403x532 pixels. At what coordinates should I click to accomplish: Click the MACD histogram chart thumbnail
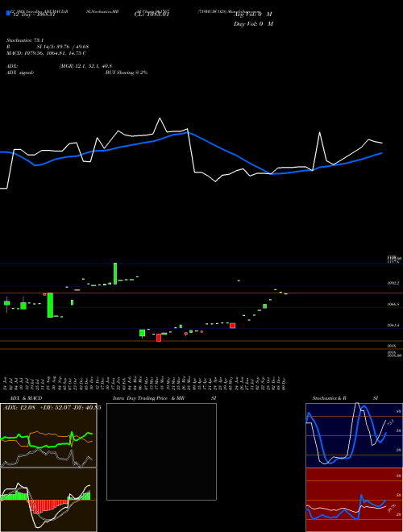(x=48, y=500)
